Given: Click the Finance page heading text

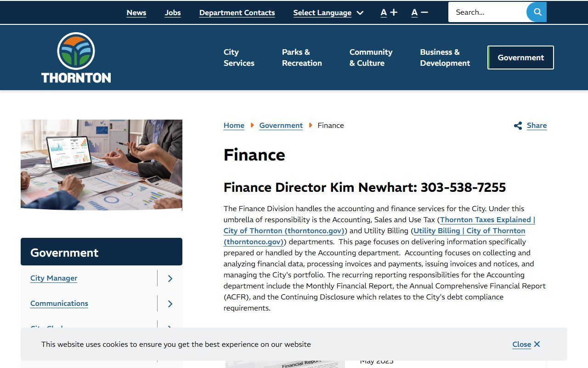Looking at the screenshot, I should coord(254,155).
